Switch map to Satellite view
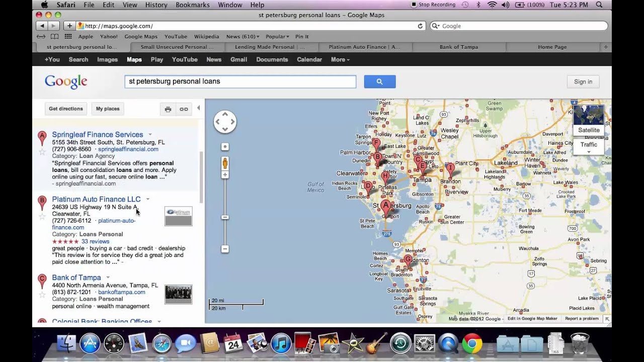 point(589,120)
